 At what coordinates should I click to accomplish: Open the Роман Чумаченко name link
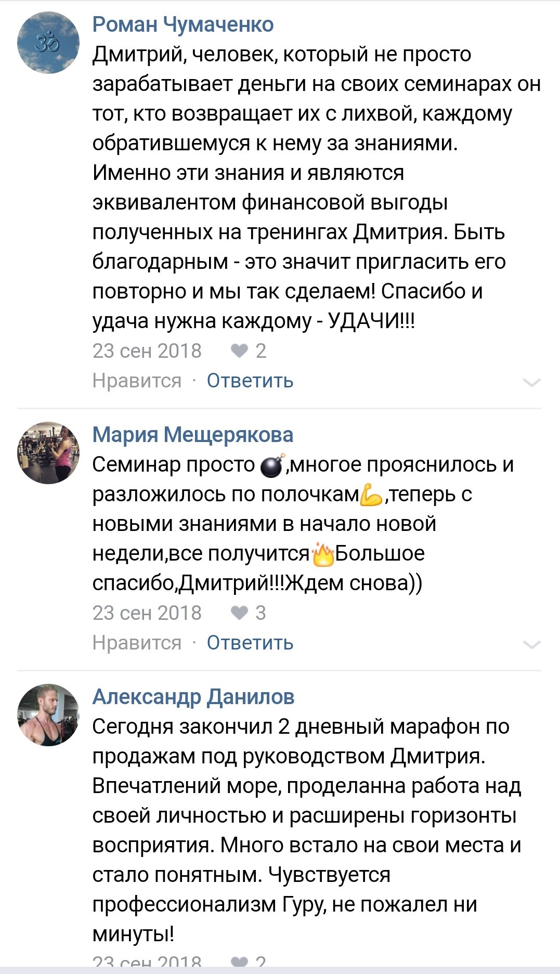click(183, 24)
